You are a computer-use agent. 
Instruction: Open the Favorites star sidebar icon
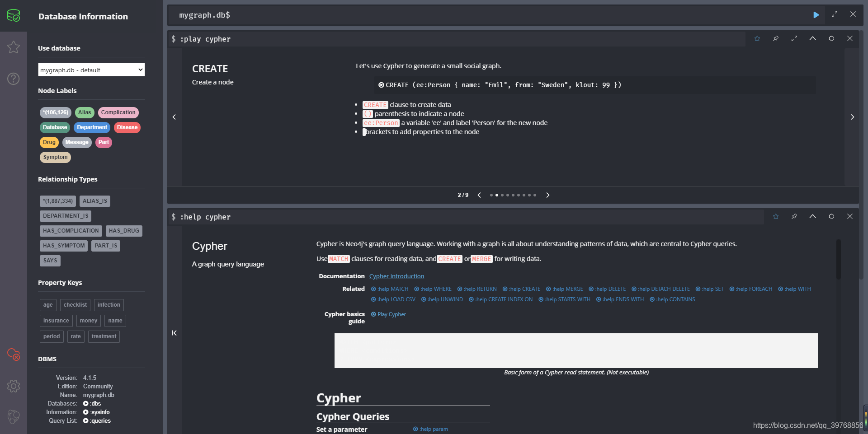[14, 47]
